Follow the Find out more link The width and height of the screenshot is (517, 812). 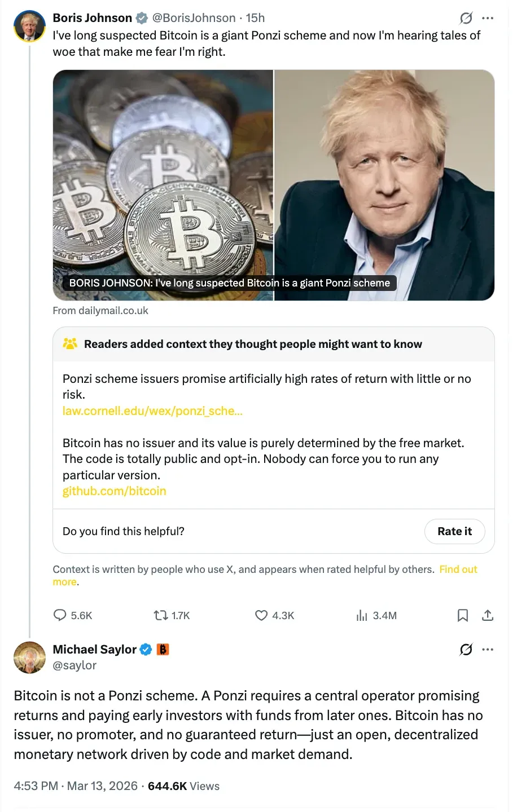pyautogui.click(x=458, y=570)
